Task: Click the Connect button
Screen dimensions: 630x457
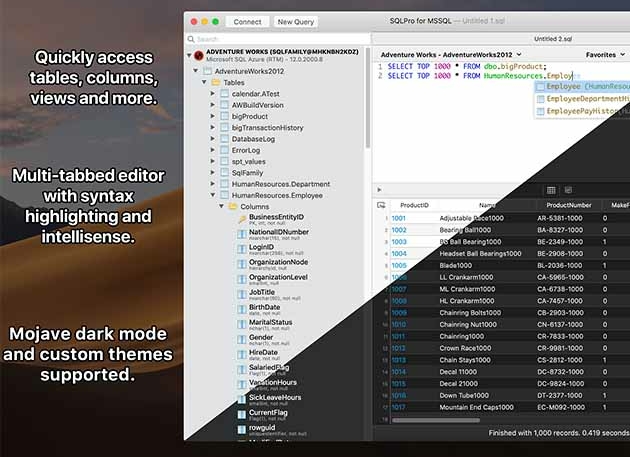Action: 246,21
